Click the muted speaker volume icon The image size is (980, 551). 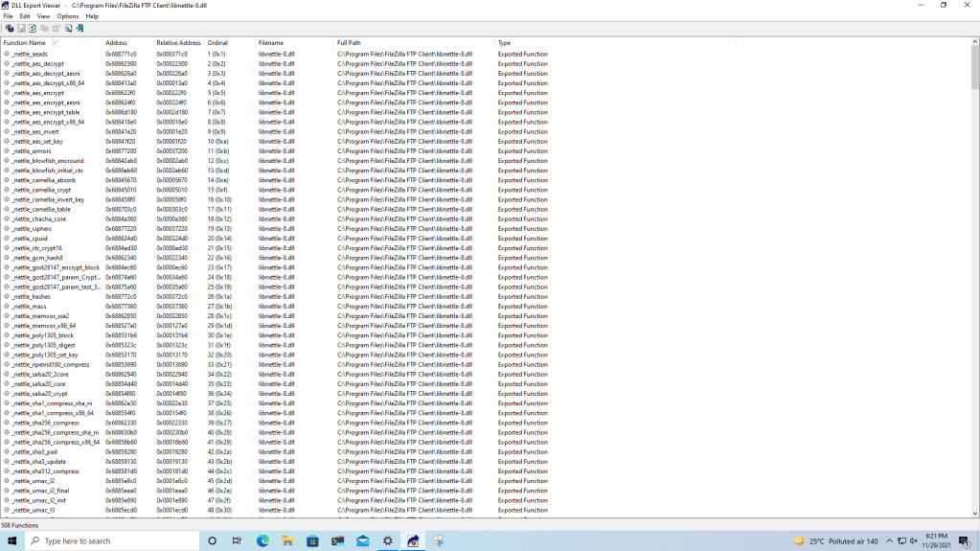click(914, 540)
